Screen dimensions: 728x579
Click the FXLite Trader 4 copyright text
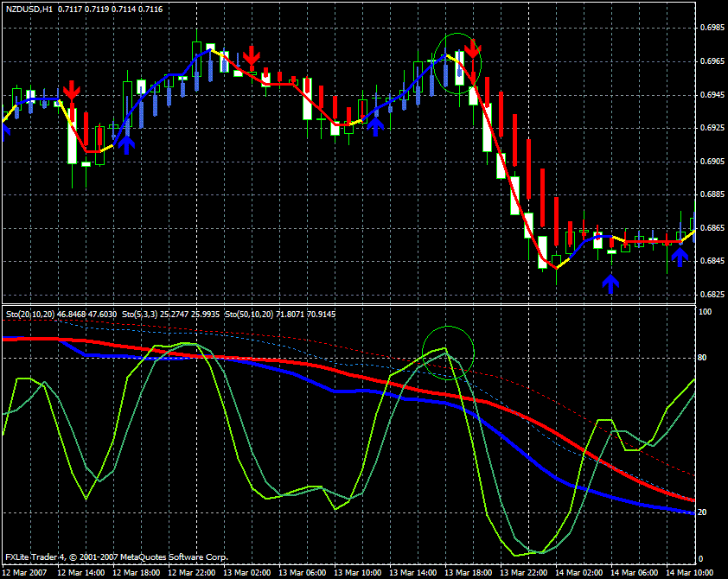[117, 557]
